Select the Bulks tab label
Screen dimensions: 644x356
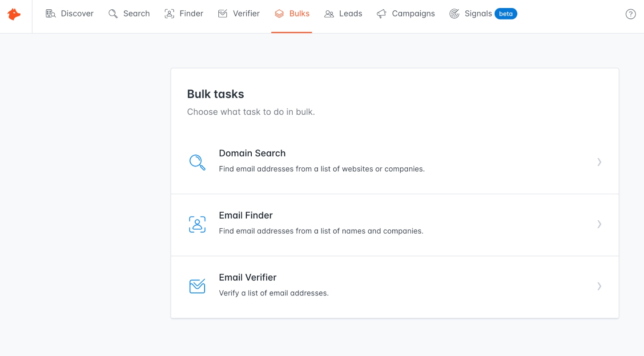pos(299,14)
